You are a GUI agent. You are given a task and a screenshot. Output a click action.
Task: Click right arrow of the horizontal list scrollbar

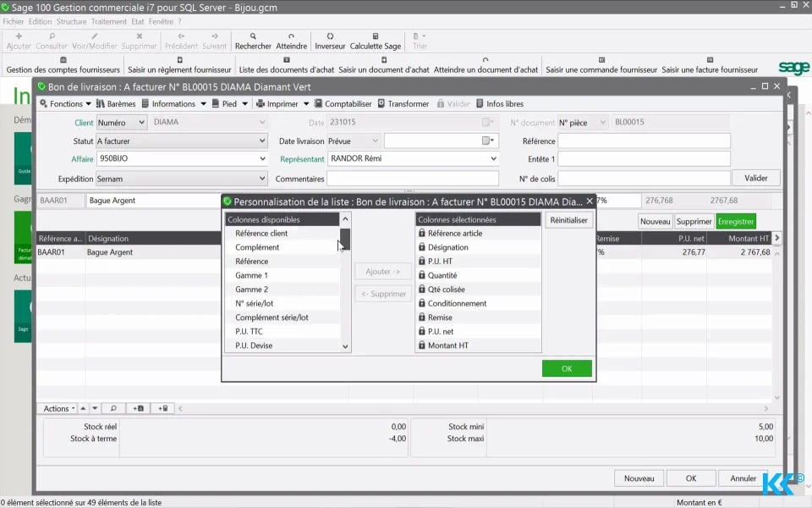coord(766,408)
